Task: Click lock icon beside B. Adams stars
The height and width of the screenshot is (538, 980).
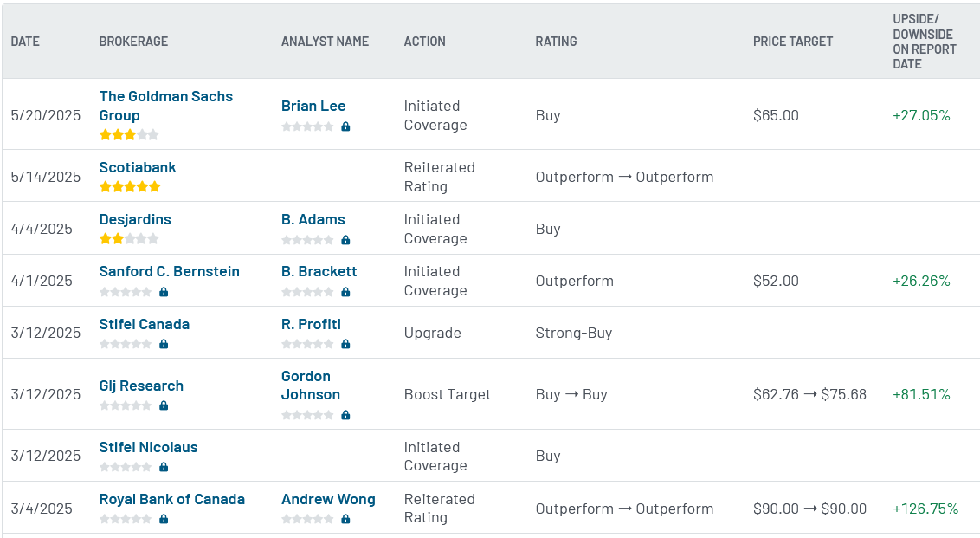Action: click(x=345, y=240)
